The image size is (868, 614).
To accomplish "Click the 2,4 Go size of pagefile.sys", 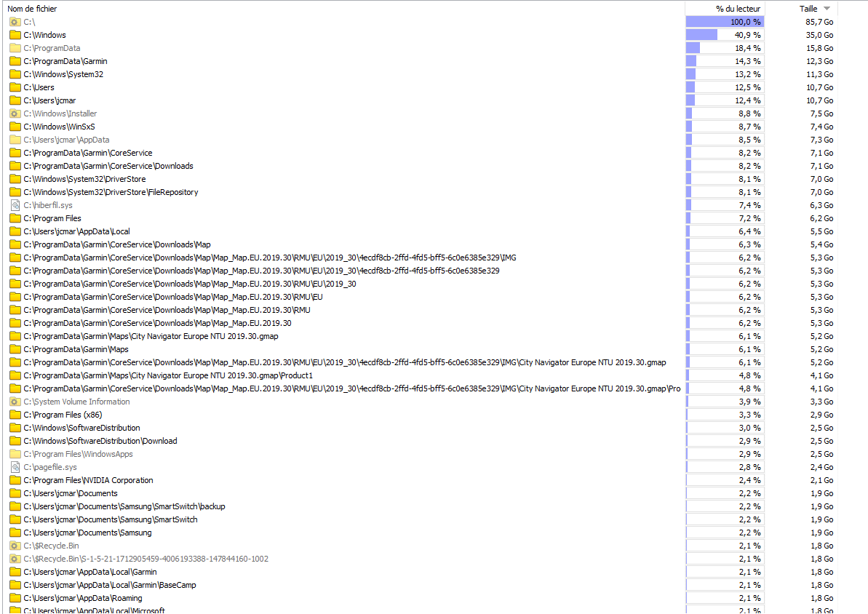I will pos(821,467).
